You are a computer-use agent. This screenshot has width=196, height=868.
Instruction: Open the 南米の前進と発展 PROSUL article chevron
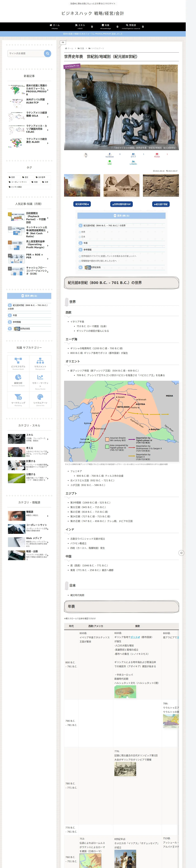[x=48, y=90]
